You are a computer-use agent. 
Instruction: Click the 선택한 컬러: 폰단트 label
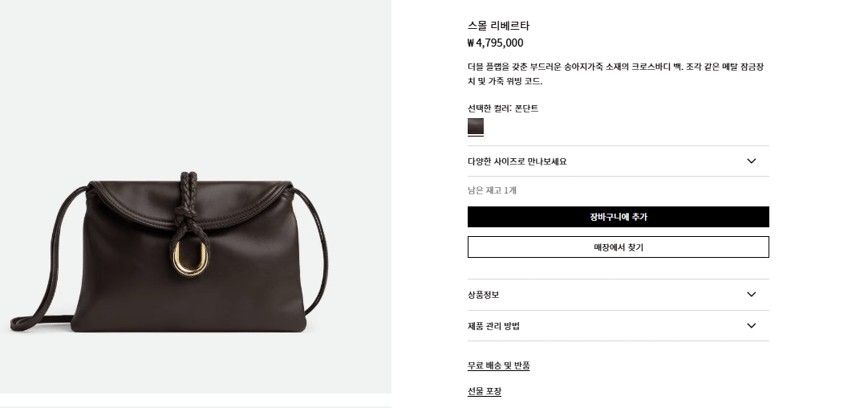pos(503,108)
